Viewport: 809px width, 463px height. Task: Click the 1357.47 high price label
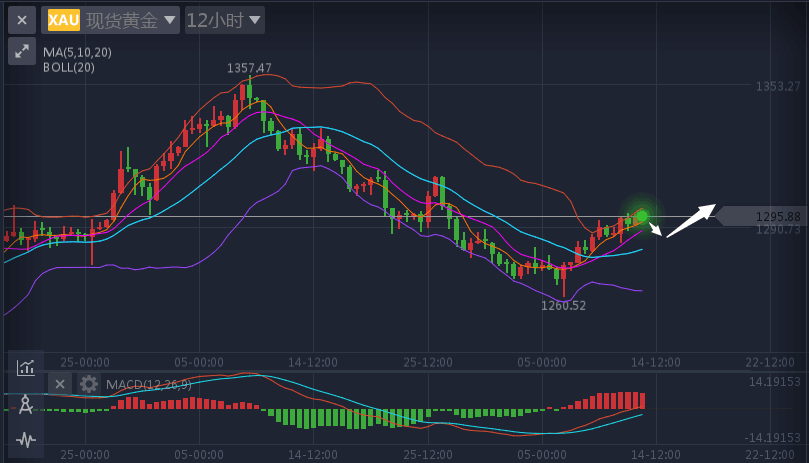coord(249,68)
